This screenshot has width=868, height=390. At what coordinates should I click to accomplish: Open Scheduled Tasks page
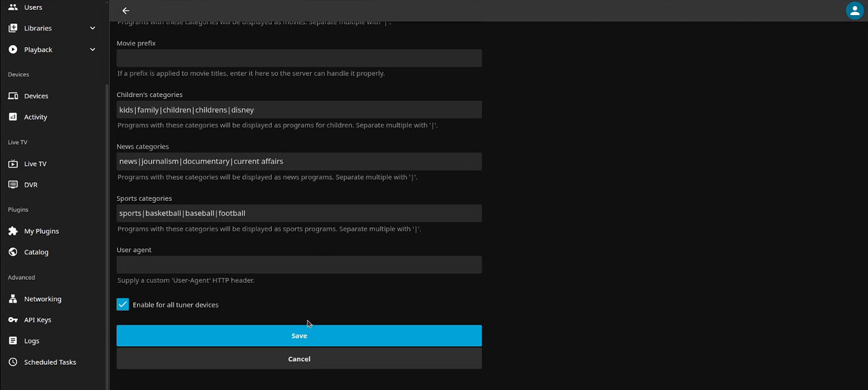pos(50,362)
